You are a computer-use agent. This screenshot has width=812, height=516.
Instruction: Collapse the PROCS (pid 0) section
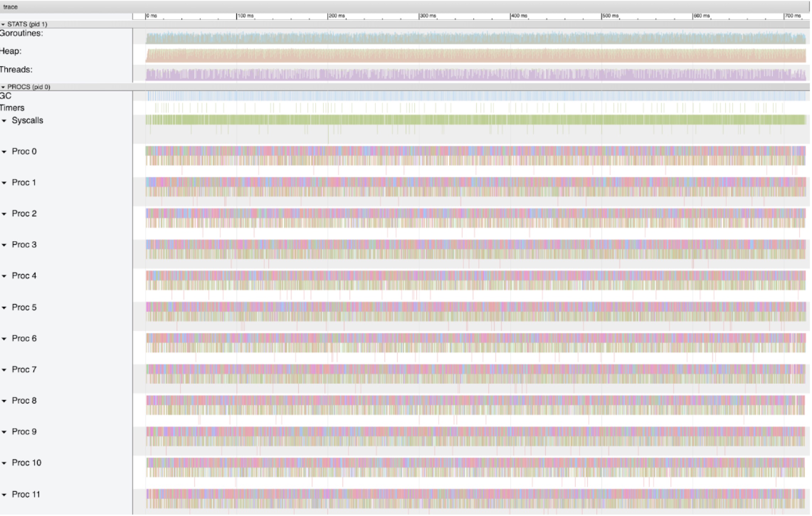point(3,87)
